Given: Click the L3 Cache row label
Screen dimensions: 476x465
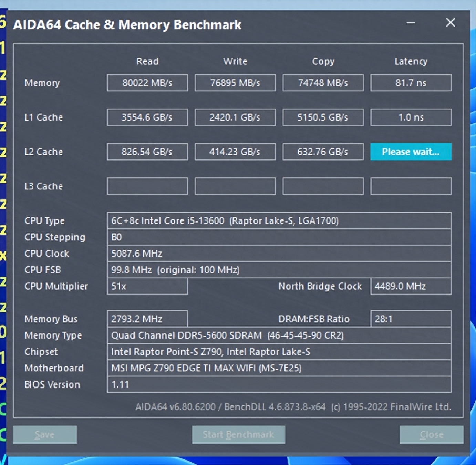Looking at the screenshot, I should click(x=43, y=186).
